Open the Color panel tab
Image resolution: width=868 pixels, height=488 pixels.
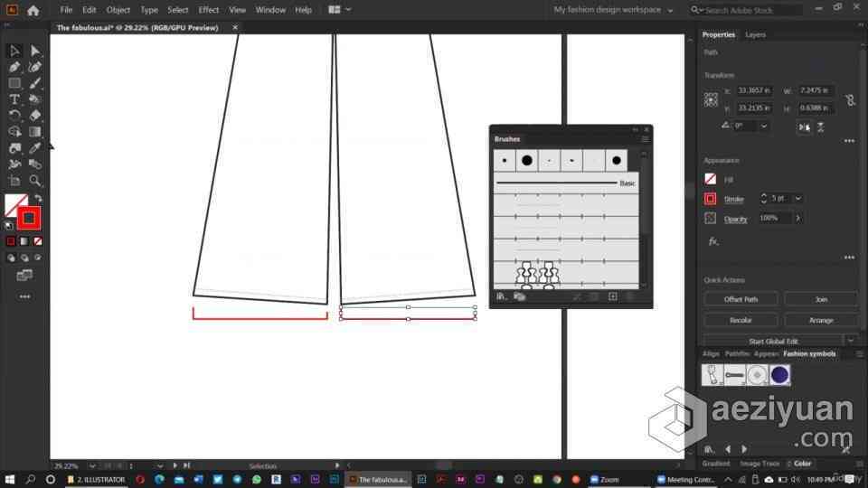(802, 464)
